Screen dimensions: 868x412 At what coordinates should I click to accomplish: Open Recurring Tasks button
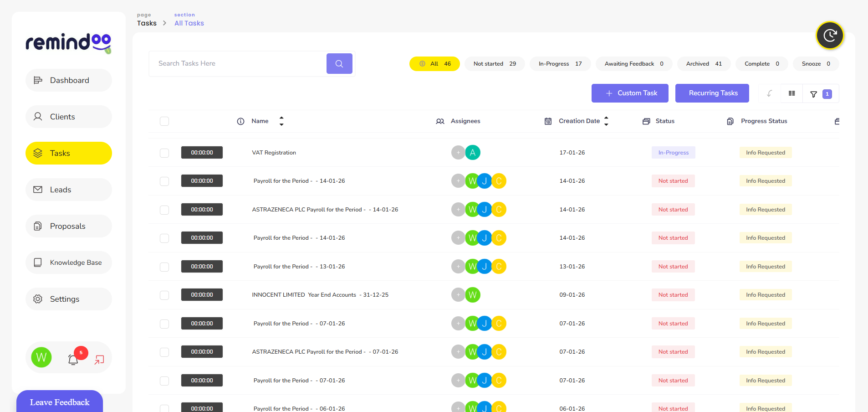point(713,93)
